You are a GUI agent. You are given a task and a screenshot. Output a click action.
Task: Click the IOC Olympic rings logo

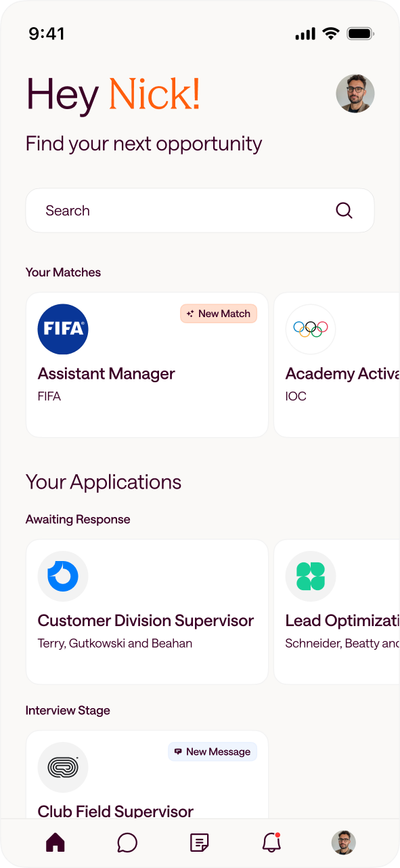click(311, 329)
